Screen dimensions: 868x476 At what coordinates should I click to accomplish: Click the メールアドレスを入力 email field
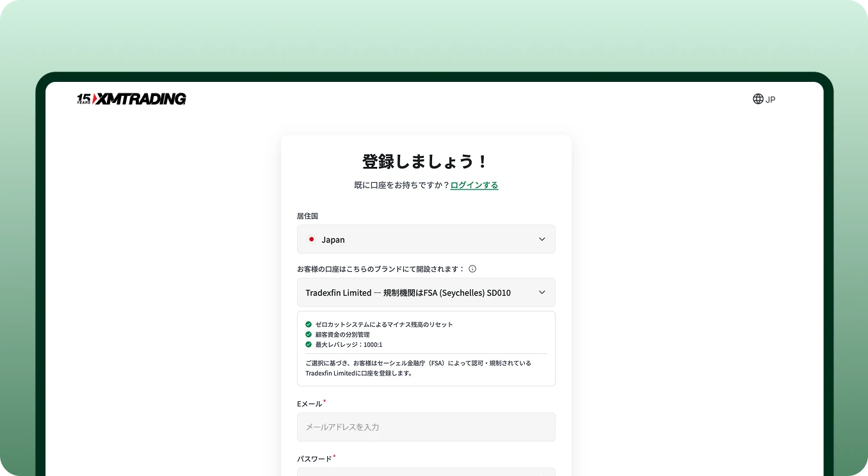coord(426,427)
